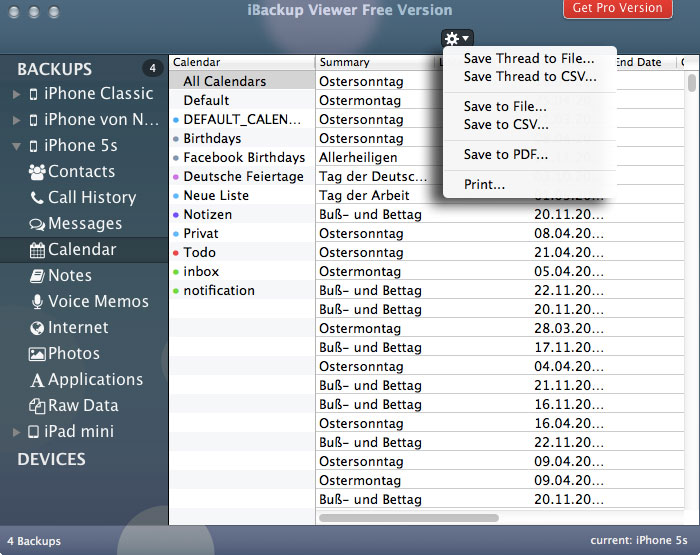Select the Birthdays calendar

[x=242, y=138]
